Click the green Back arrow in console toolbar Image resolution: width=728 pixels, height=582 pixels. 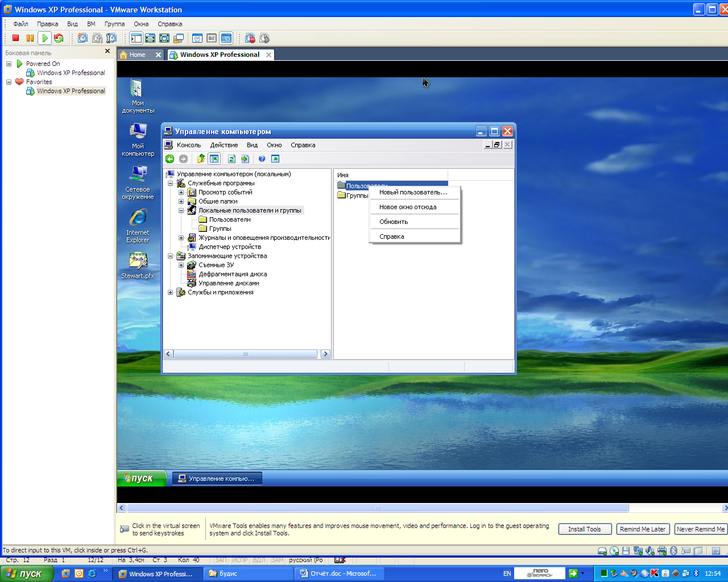[169, 159]
